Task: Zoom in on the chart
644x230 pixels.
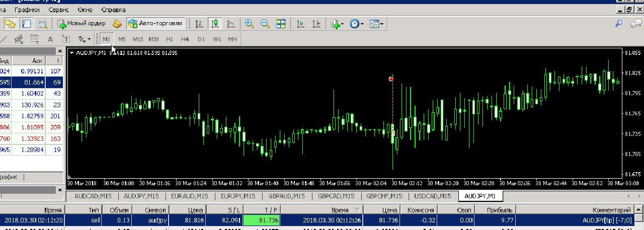Action: point(249,23)
